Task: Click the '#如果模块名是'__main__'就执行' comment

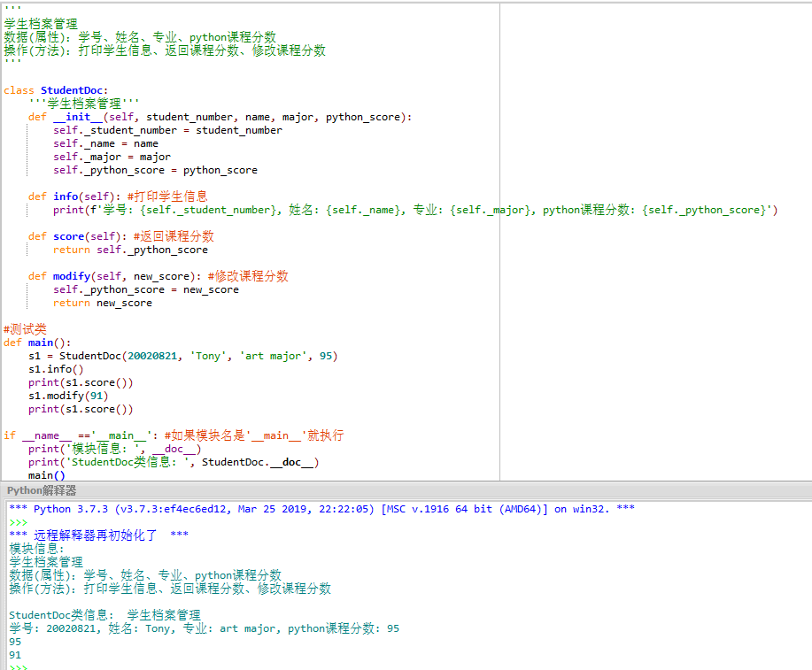Action: pos(254,435)
